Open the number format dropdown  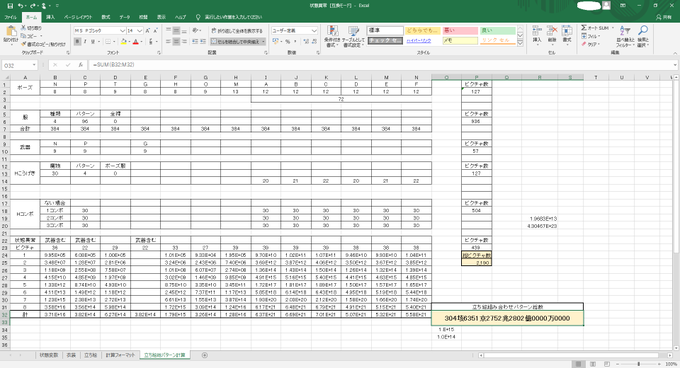pos(314,31)
